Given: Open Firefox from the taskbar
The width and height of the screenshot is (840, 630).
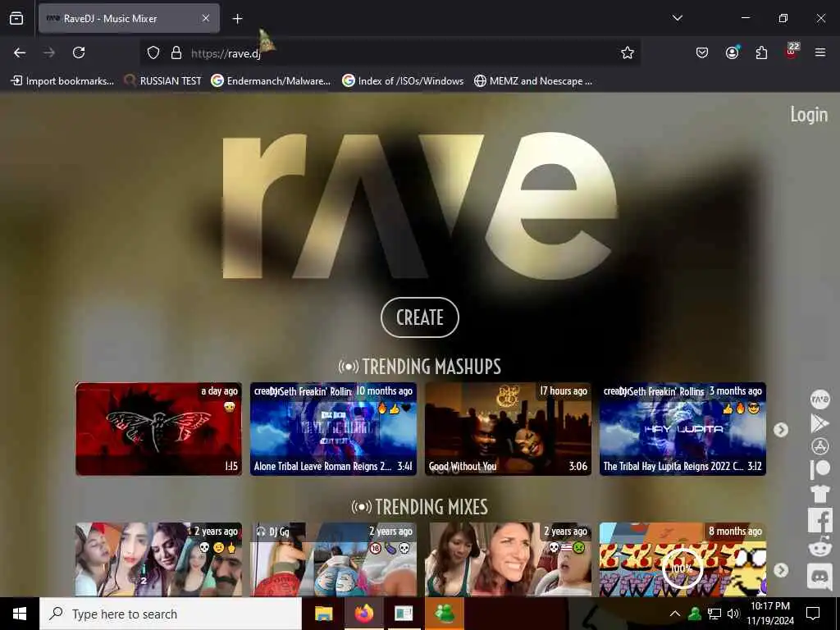Looking at the screenshot, I should pos(363,614).
